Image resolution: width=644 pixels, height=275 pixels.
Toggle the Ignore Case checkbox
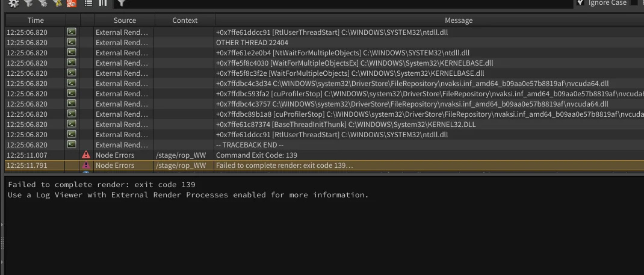point(580,3)
